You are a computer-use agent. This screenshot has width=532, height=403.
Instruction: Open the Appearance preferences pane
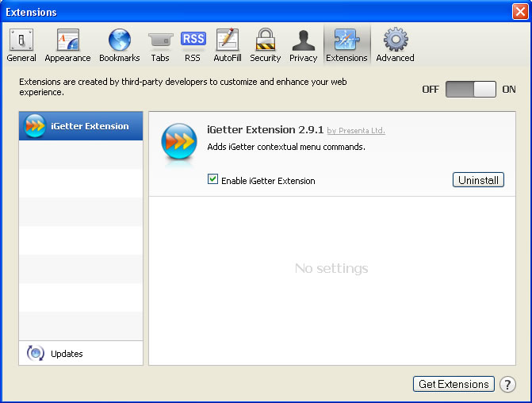(67, 45)
